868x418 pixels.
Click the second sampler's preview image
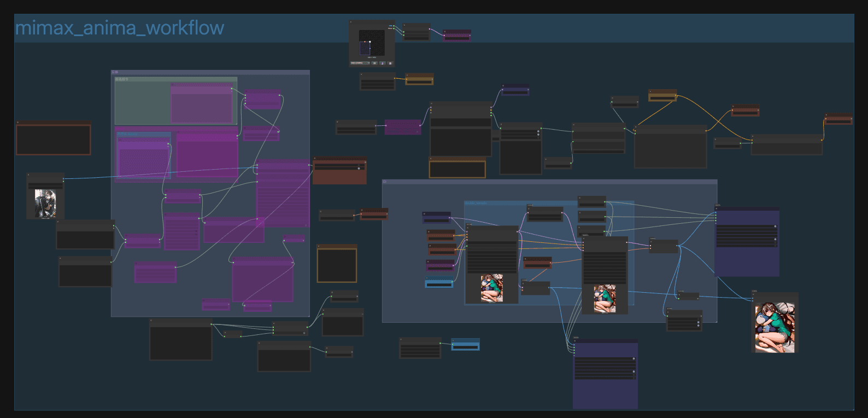(605, 299)
